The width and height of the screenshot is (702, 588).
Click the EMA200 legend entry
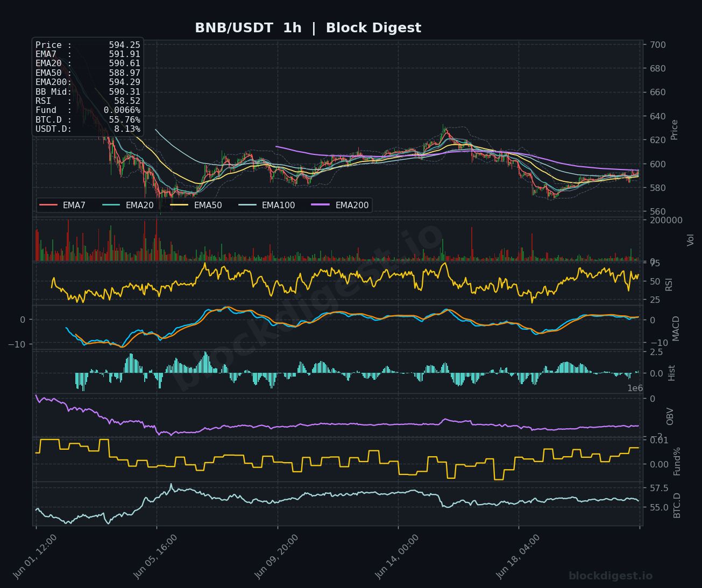point(341,205)
